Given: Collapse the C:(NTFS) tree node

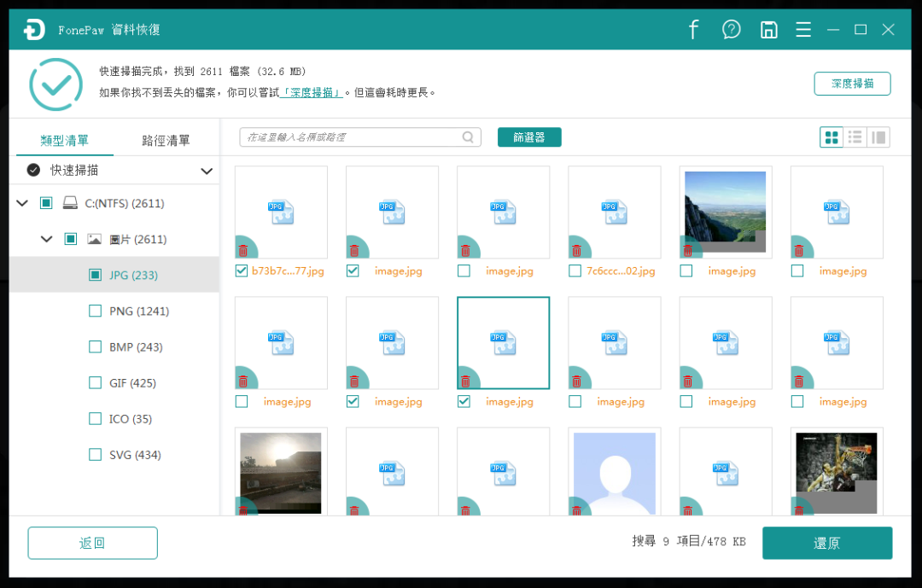Looking at the screenshot, I should [x=22, y=204].
